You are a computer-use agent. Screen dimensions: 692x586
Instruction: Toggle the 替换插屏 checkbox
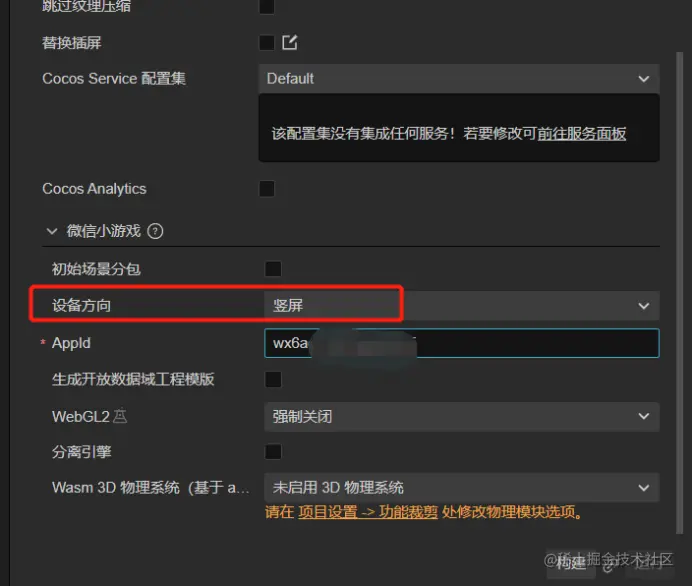tap(267, 43)
